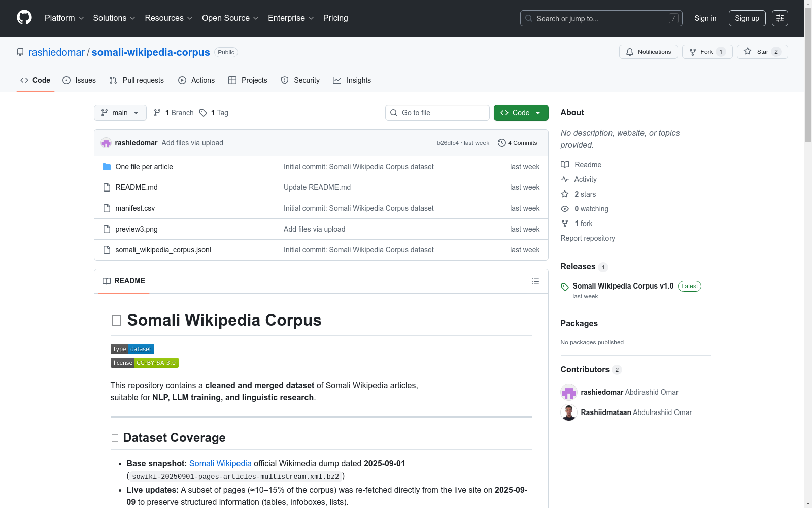Open the green Code dropdown button
This screenshot has height=508, width=812.
tap(521, 113)
